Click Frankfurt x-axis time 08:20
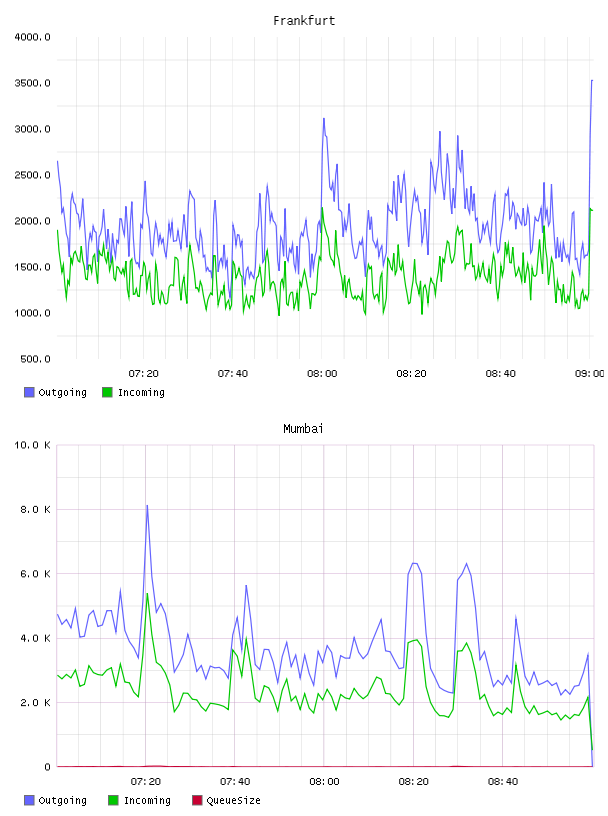 coord(411,374)
